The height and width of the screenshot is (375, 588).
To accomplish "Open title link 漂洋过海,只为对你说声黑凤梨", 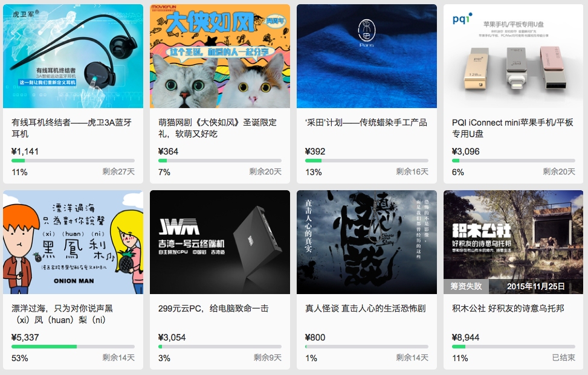I will (62, 314).
